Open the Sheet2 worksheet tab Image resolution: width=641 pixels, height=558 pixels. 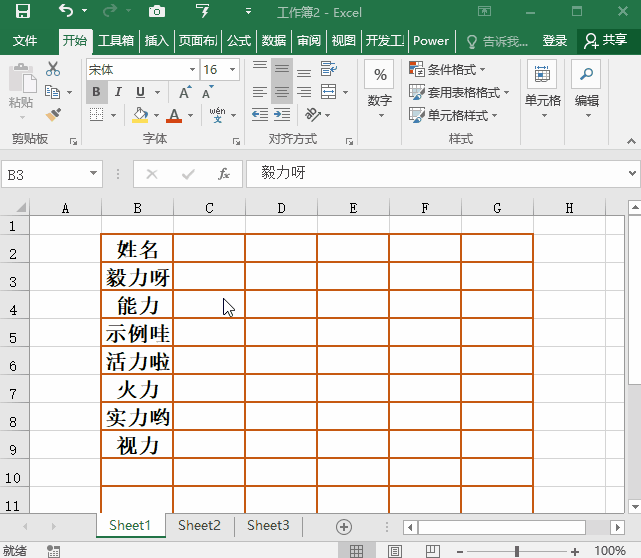tap(199, 525)
